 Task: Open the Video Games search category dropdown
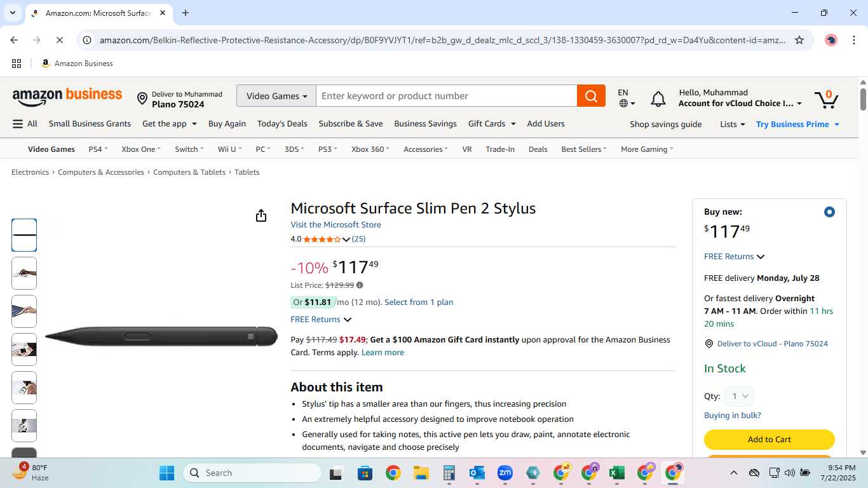[276, 96]
